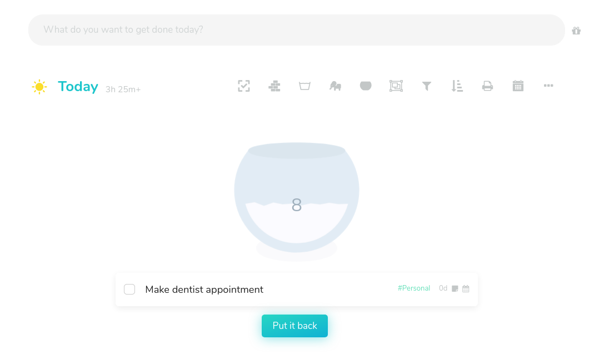Image resolution: width=604 pixels, height=364 pixels.
Task: Open note icon on dentist appointment task
Action: tap(455, 288)
